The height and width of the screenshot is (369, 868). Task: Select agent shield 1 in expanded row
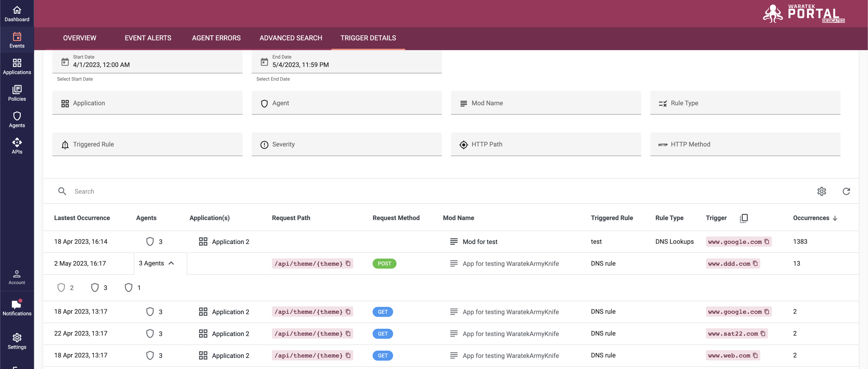coord(133,287)
